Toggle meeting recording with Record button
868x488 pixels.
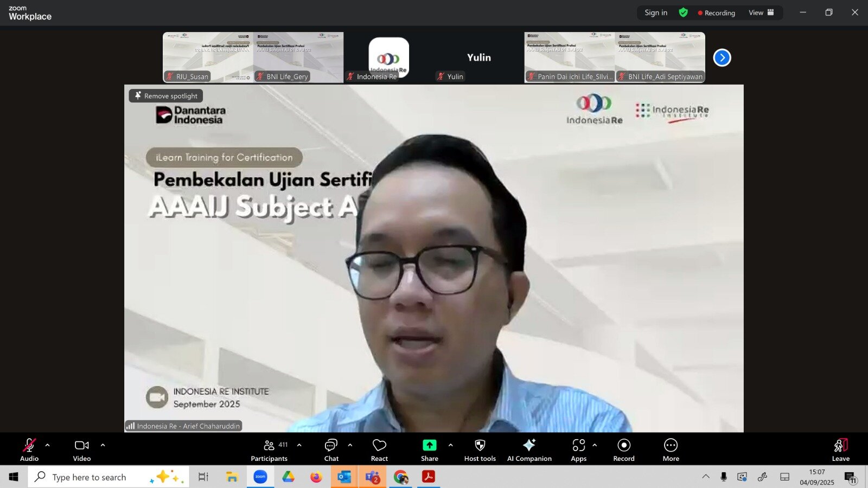[x=624, y=450]
